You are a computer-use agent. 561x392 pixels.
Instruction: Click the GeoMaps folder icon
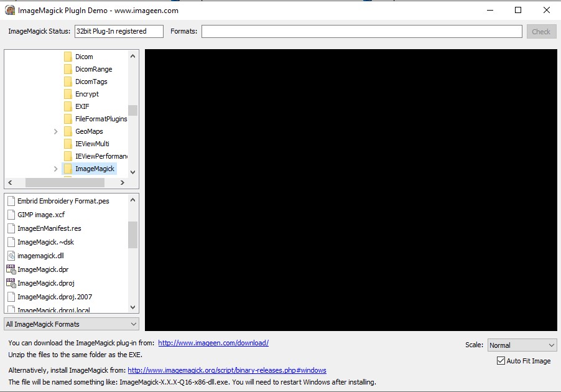point(68,131)
